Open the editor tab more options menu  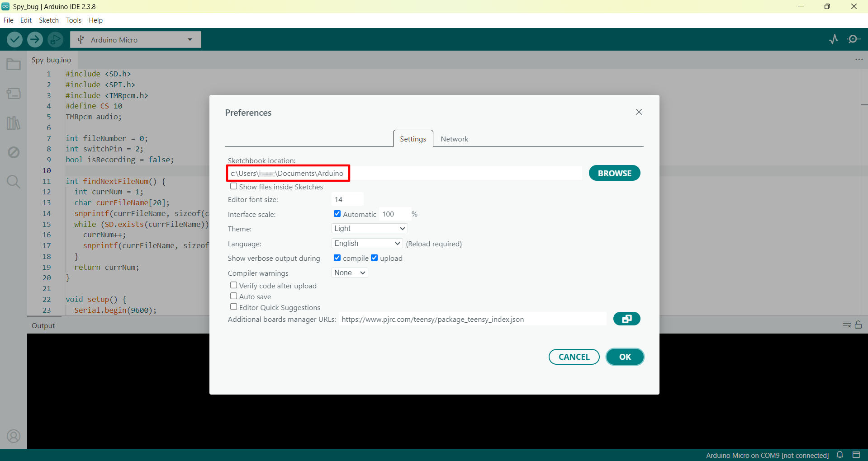pyautogui.click(x=859, y=60)
